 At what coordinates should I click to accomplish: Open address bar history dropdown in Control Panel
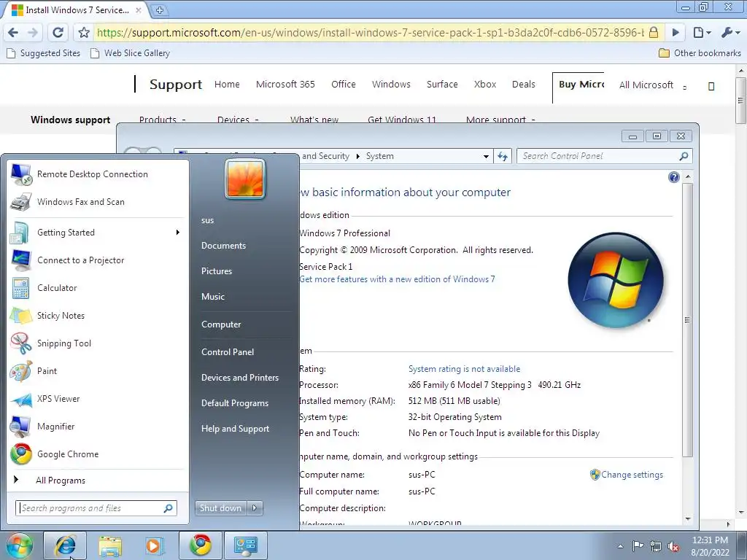tap(486, 156)
